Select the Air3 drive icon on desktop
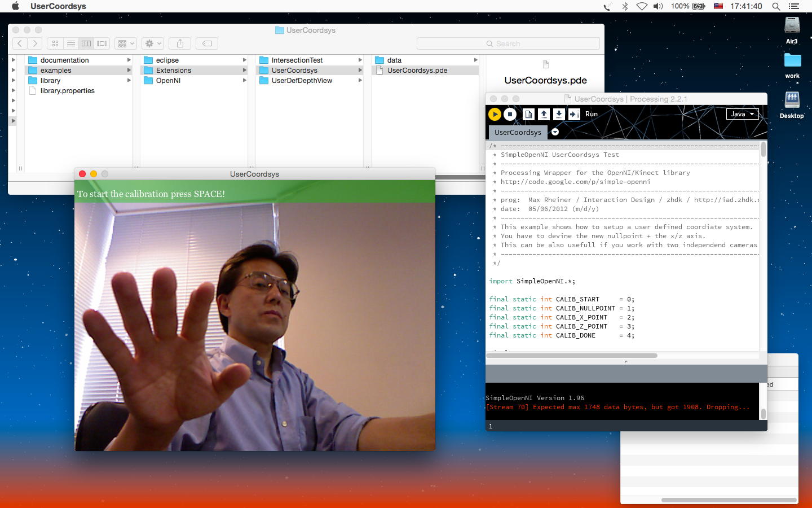Screen dimensions: 812x508 [x=792, y=25]
